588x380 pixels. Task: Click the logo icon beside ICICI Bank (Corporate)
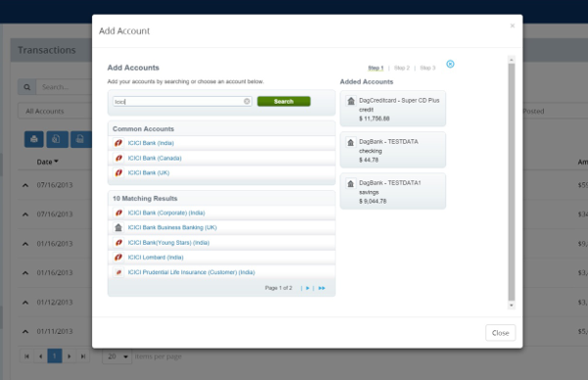pos(119,213)
